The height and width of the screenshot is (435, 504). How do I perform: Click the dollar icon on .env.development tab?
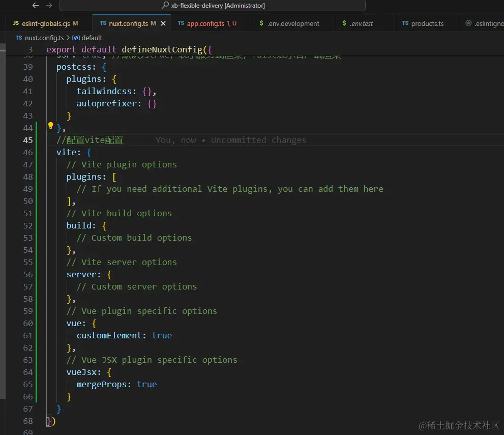click(x=261, y=23)
